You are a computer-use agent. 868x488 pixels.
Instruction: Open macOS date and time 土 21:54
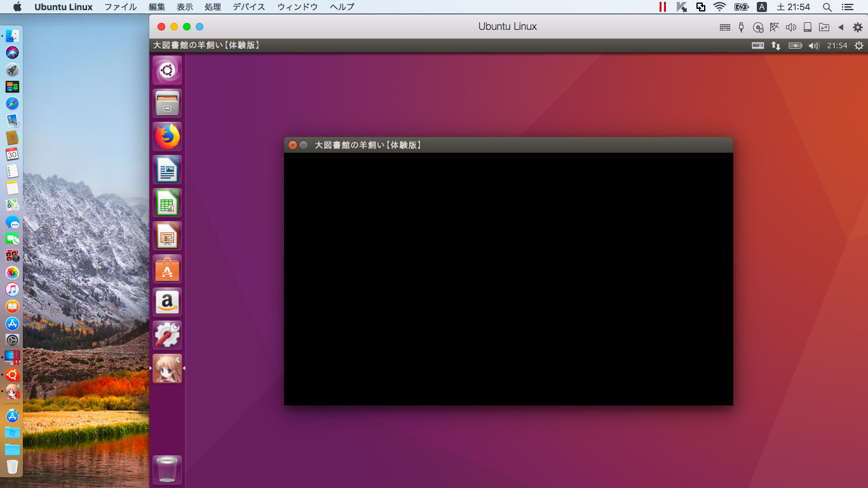794,7
